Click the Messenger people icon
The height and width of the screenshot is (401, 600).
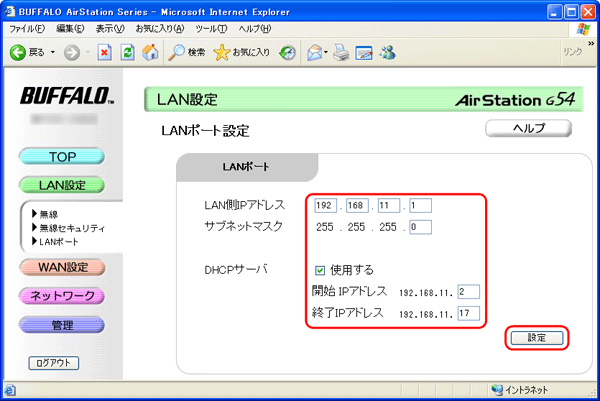click(x=388, y=52)
